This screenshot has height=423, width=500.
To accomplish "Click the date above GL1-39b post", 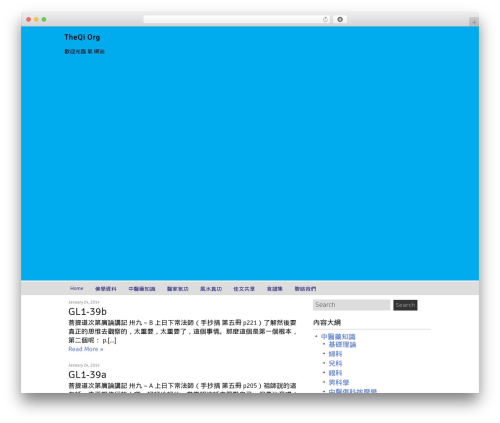I will coord(84,302).
